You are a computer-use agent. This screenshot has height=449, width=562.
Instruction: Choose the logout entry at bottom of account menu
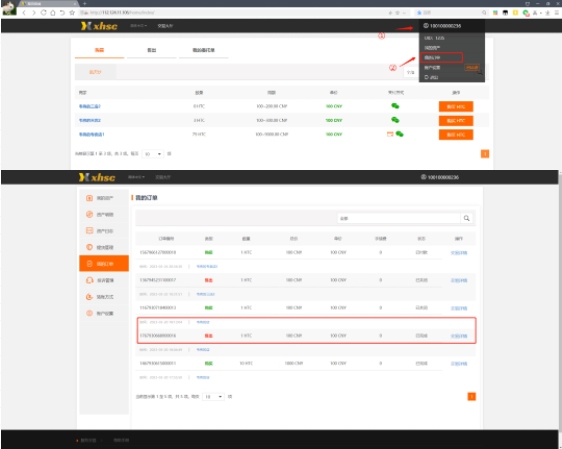click(x=432, y=77)
